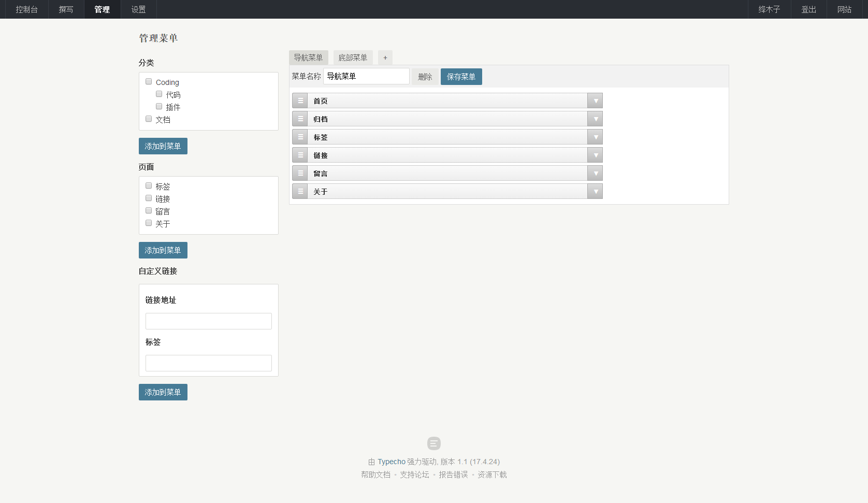This screenshot has height=503, width=868.
Task: Open the 帮助文档 footer link
Action: click(x=375, y=475)
